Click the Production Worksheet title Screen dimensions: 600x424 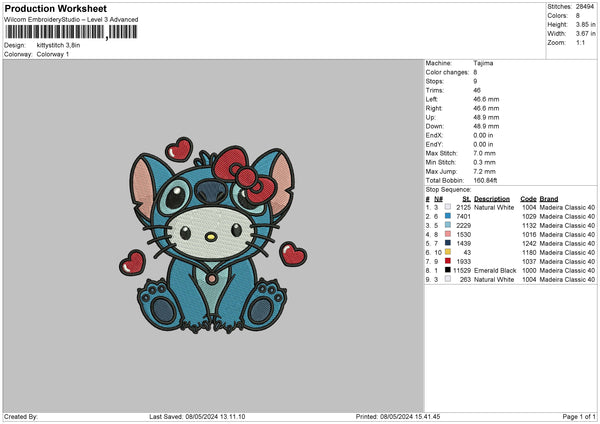click(56, 8)
